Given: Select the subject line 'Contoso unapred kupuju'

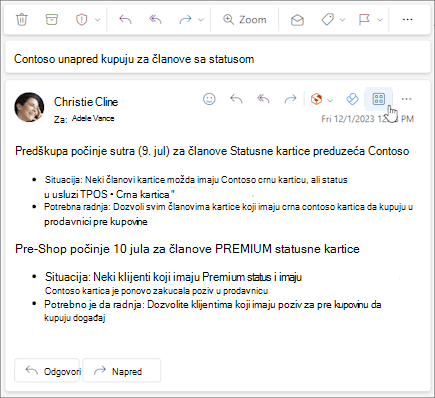Looking at the screenshot, I should pyautogui.click(x=134, y=59).
